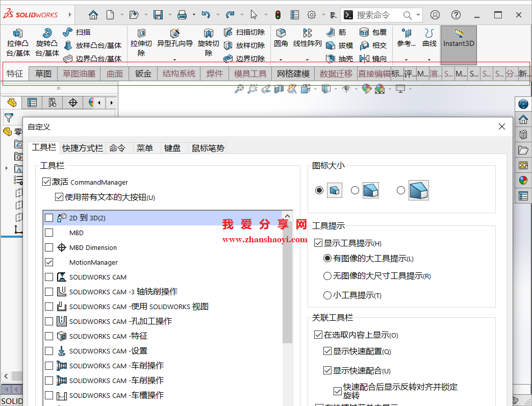Disable 显示工具提示 option
Screen dimensions: 532x406
click(318, 243)
